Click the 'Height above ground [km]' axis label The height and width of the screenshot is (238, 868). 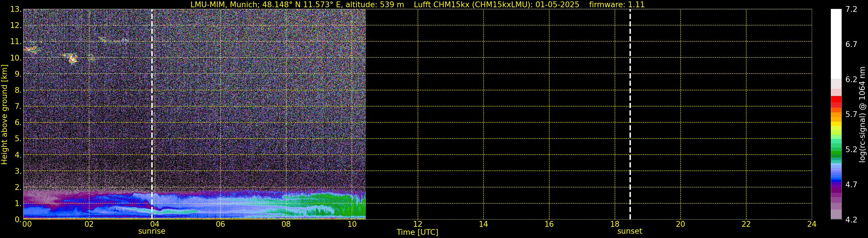[x=4, y=114]
